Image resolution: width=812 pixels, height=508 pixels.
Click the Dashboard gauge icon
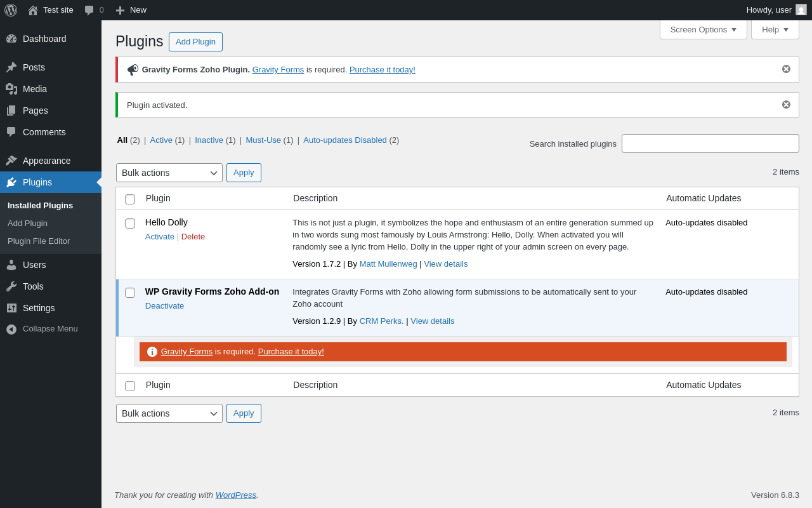11,39
